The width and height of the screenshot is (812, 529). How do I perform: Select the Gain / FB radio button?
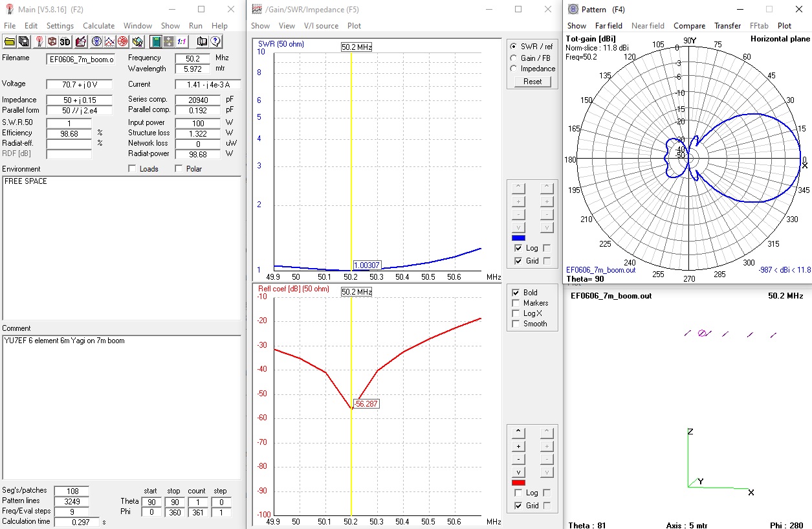pyautogui.click(x=514, y=58)
